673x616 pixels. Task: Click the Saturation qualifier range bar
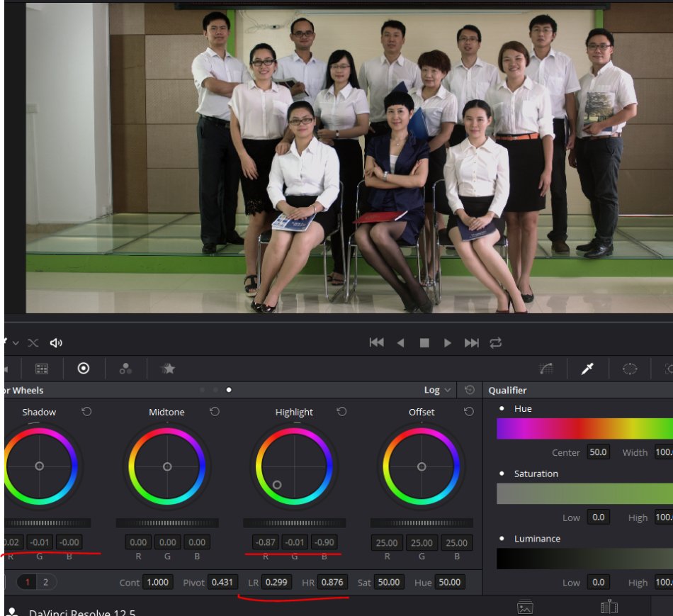tap(584, 493)
